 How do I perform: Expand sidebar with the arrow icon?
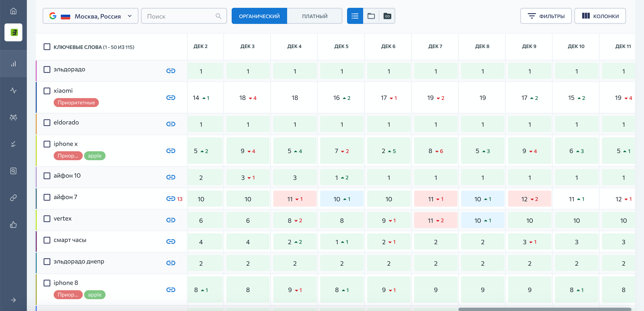[x=13, y=300]
